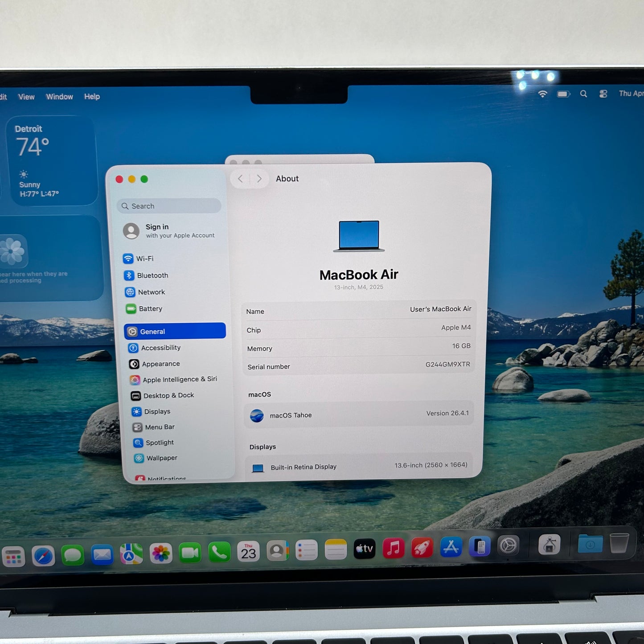644x644 pixels.
Task: Open Control Center from the menu bar
Action: pyautogui.click(x=603, y=94)
